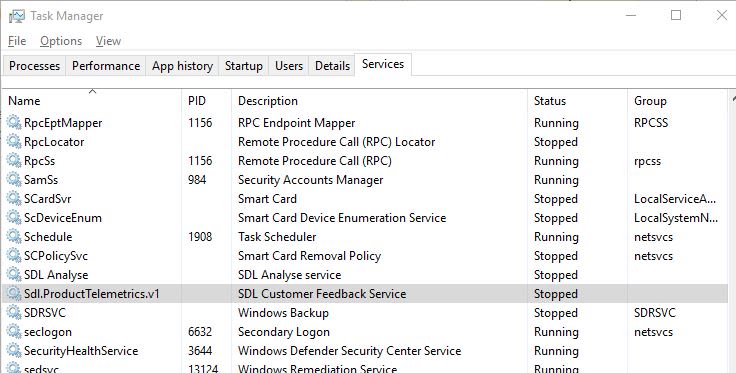
Task: Select the SecurityHealthService name
Action: pyautogui.click(x=81, y=351)
